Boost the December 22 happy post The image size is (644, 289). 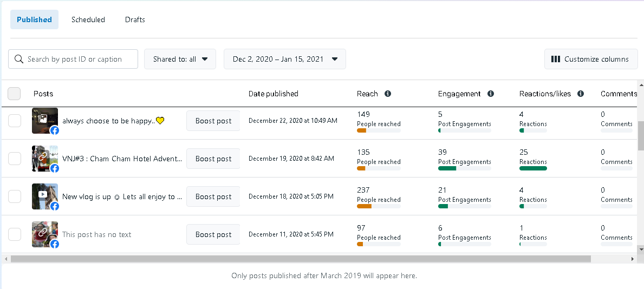tap(213, 121)
